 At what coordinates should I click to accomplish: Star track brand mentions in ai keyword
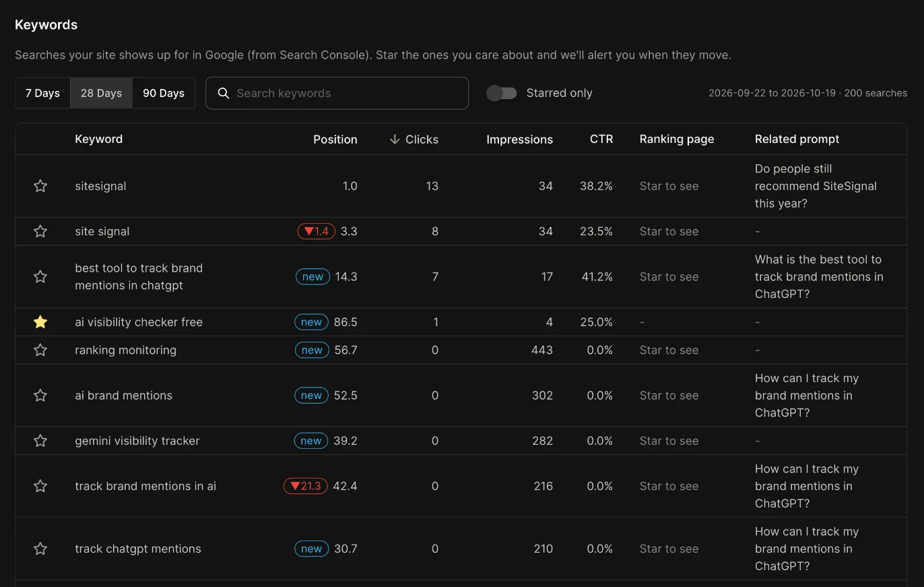tap(40, 486)
